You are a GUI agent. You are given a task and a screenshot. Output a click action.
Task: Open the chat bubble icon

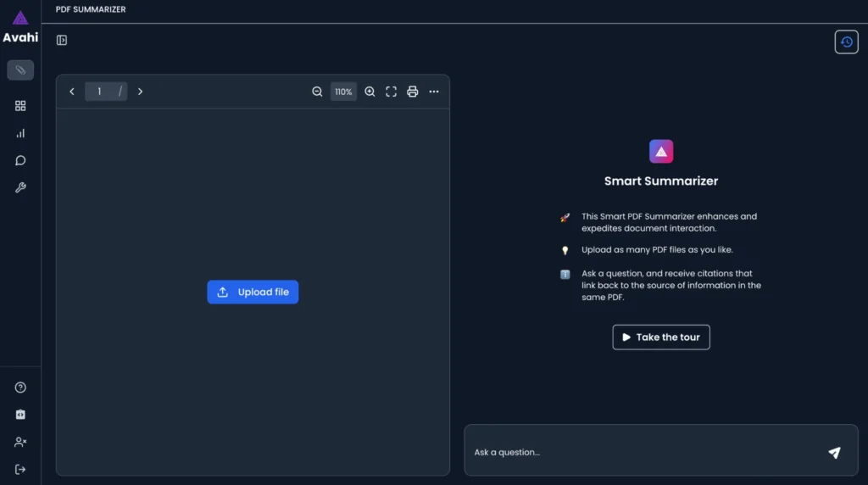tap(20, 160)
